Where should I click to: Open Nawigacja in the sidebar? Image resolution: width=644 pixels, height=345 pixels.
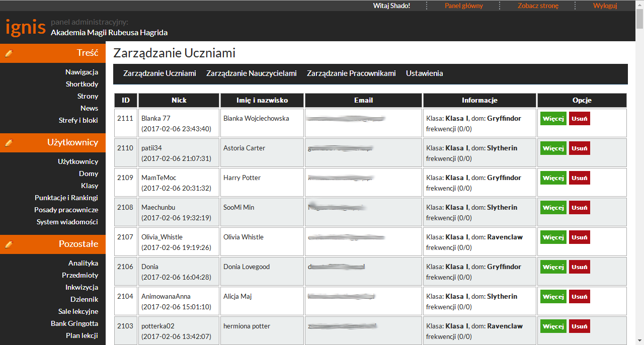coord(82,72)
